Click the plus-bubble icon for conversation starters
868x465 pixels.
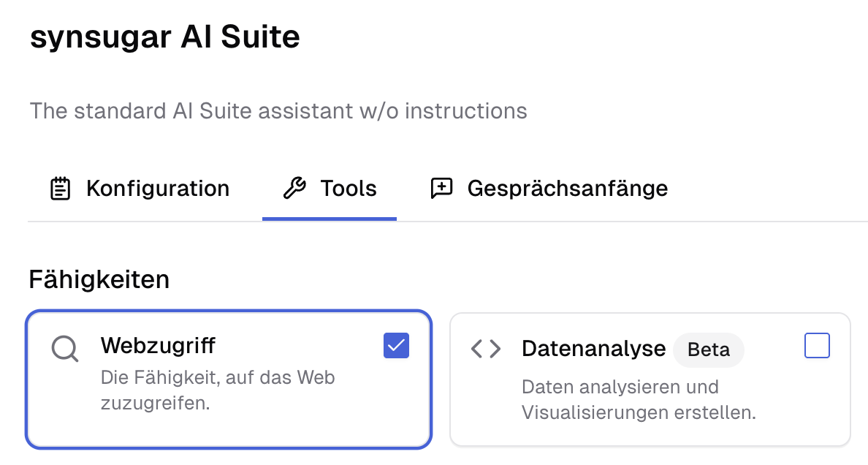coord(441,188)
